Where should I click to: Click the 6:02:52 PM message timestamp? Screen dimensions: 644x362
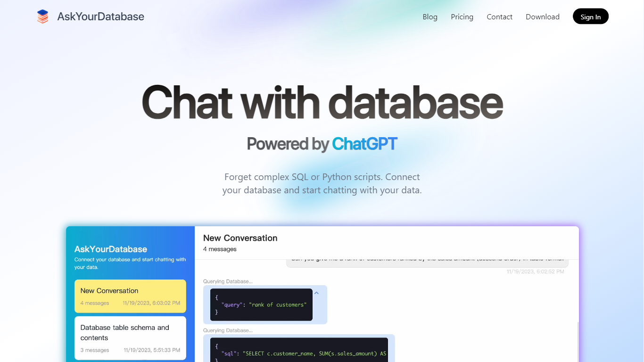point(535,271)
